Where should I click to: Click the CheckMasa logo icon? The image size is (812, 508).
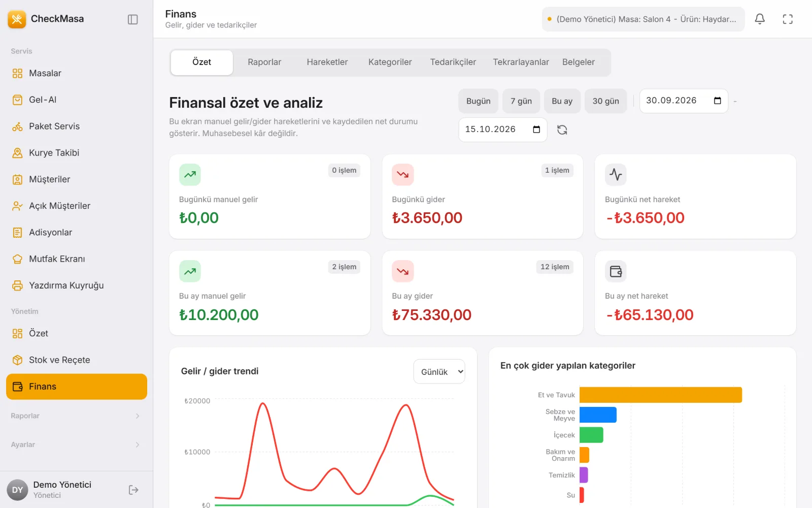[17, 19]
